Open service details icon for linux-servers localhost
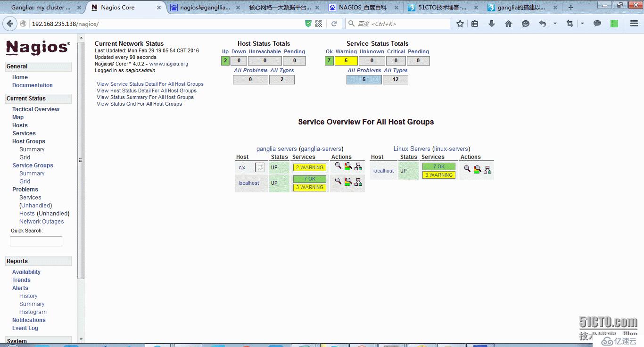This screenshot has height=347, width=644. click(477, 169)
